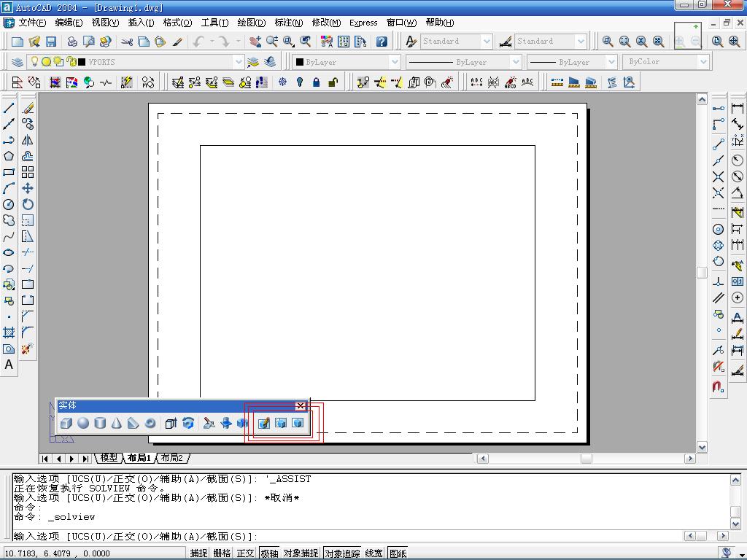Create a Box solid from Solids toolbar
This screenshot has height=560, width=747.
(x=66, y=423)
